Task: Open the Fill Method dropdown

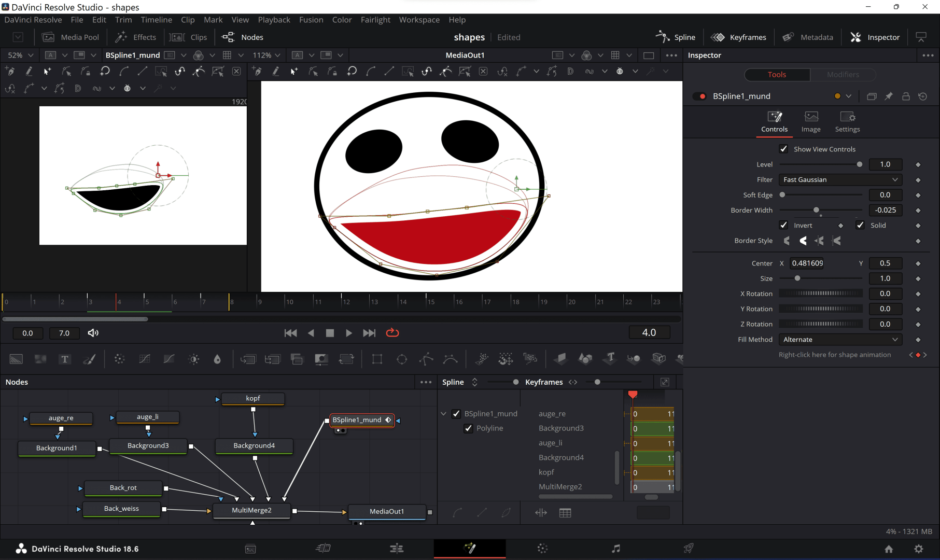Action: click(839, 339)
